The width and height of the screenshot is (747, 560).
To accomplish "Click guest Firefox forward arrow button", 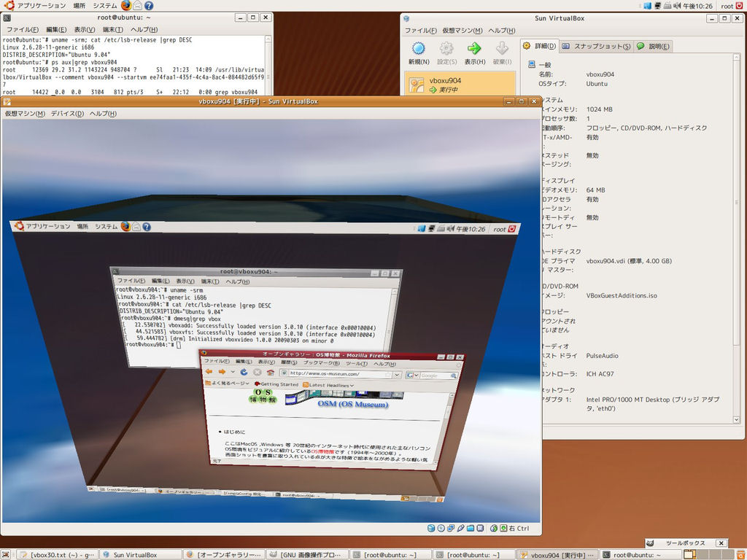I will tap(222, 371).
